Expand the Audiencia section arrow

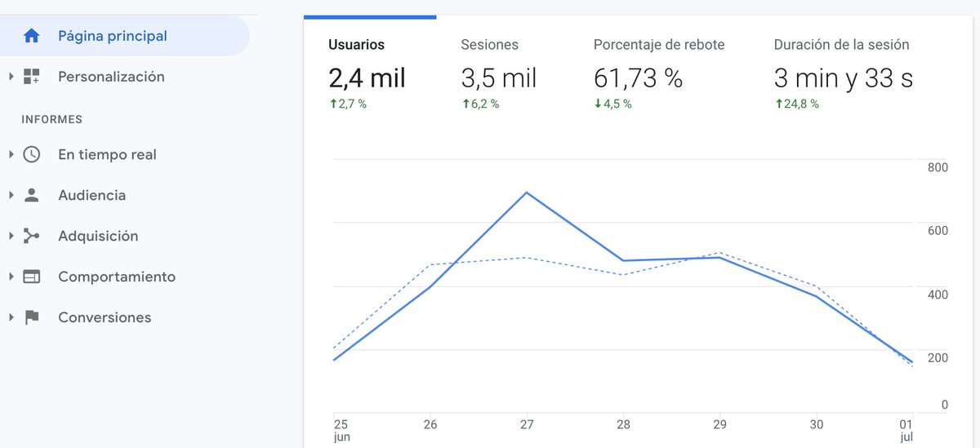(x=11, y=195)
